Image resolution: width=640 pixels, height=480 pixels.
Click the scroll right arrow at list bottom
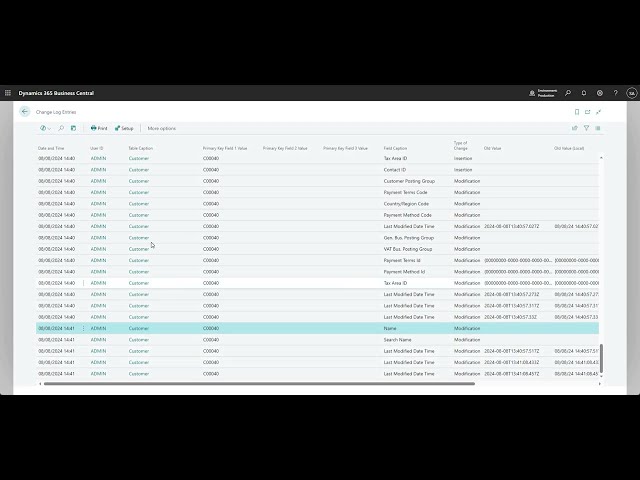click(600, 384)
